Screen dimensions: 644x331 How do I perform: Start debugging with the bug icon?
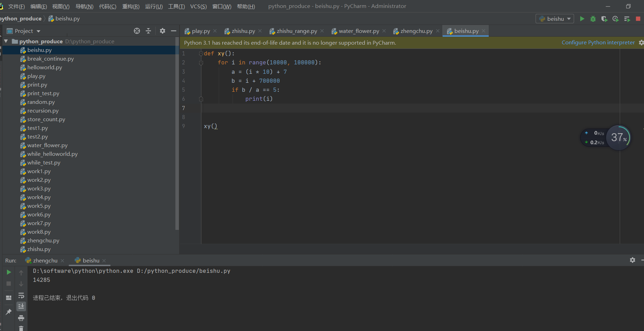(593, 19)
